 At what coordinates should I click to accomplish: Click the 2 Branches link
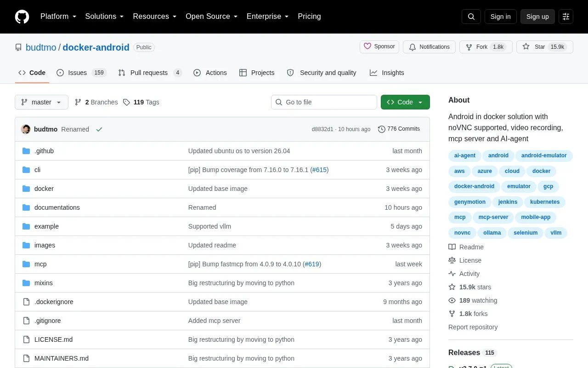[x=96, y=102]
